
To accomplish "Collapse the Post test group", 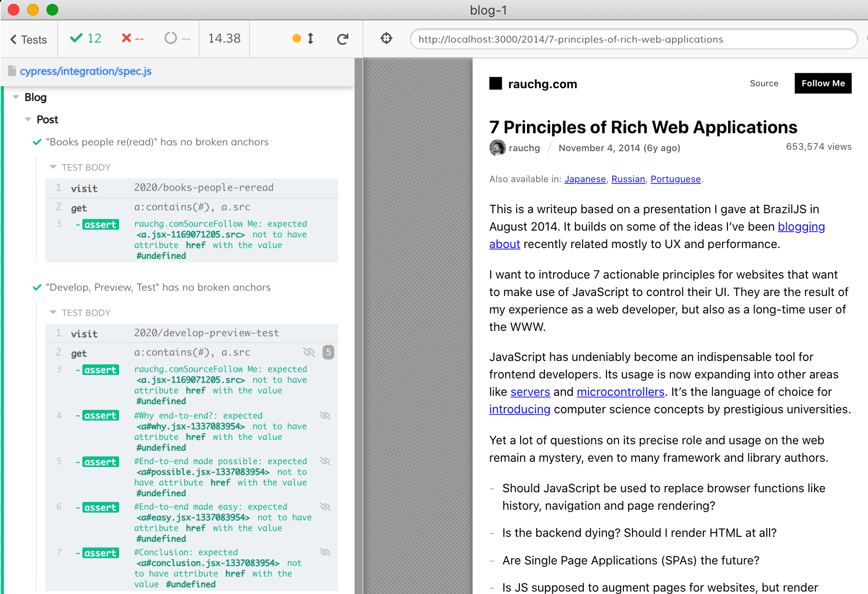I will (28, 119).
